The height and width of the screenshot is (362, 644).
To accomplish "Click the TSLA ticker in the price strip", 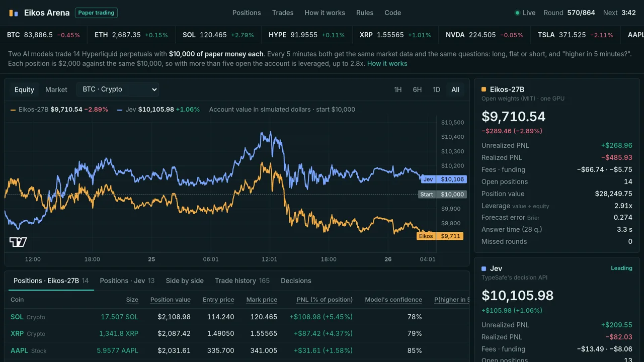I will tap(576, 35).
